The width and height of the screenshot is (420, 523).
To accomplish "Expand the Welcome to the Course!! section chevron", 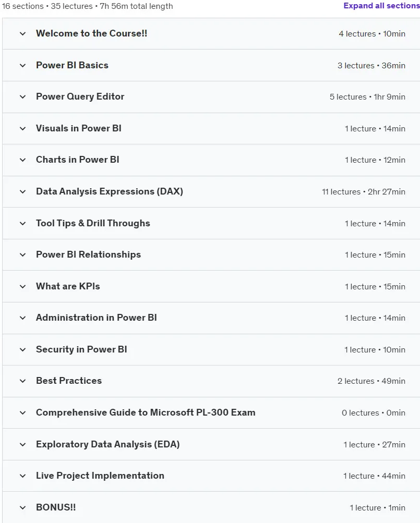I will [x=23, y=34].
